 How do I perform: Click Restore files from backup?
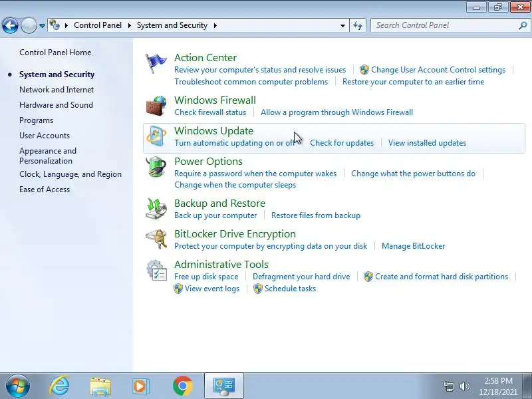pos(315,215)
